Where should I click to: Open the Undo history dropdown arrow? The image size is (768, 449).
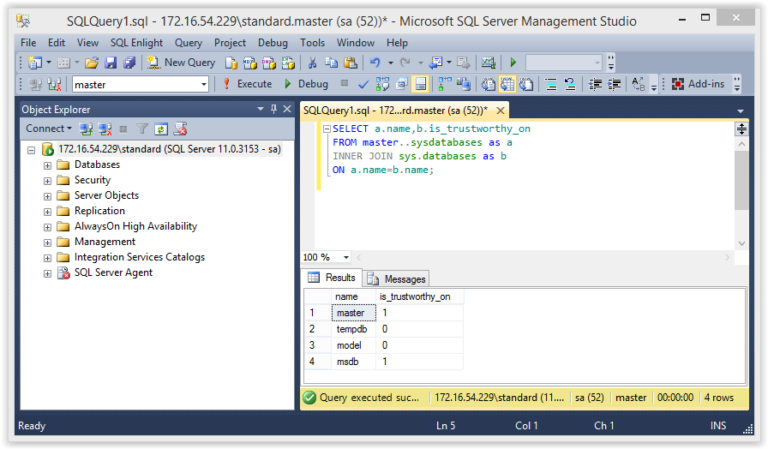[390, 63]
